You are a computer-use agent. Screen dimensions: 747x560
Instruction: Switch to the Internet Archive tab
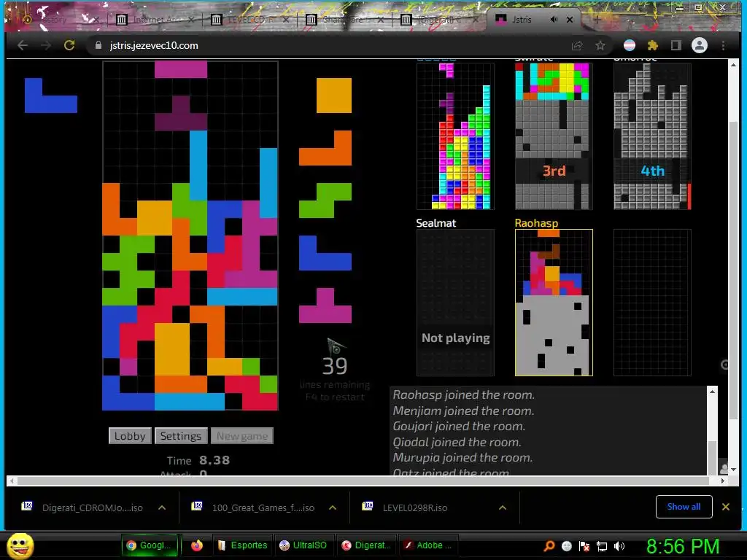pyautogui.click(x=155, y=20)
